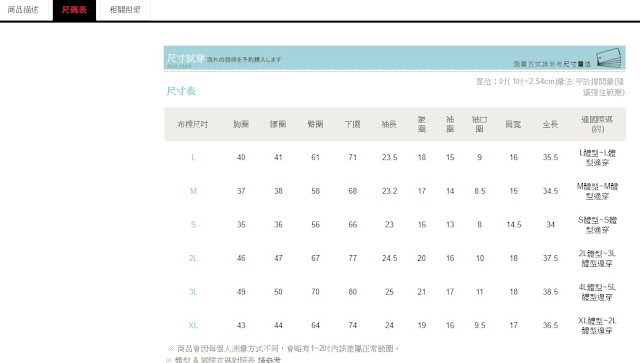The image size is (640, 363).
Task: Click the M size label link
Action: [193, 191]
